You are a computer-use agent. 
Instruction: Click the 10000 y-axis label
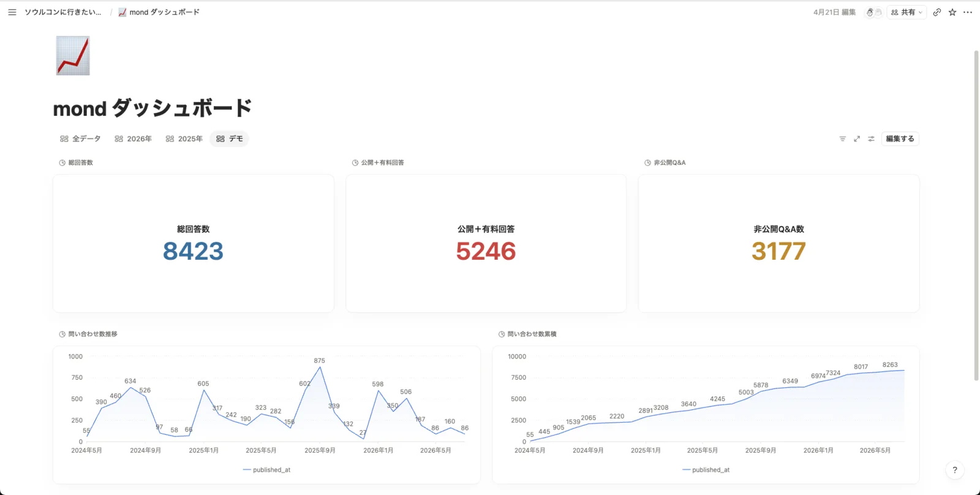pyautogui.click(x=517, y=357)
